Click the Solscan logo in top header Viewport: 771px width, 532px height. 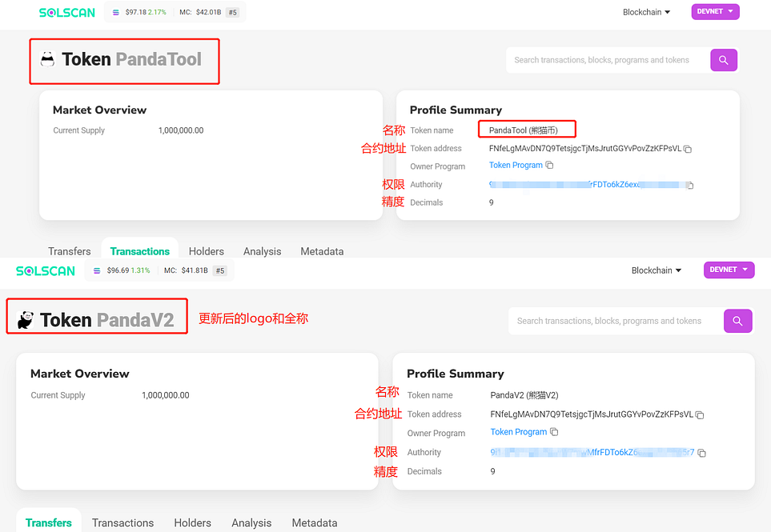67,12
